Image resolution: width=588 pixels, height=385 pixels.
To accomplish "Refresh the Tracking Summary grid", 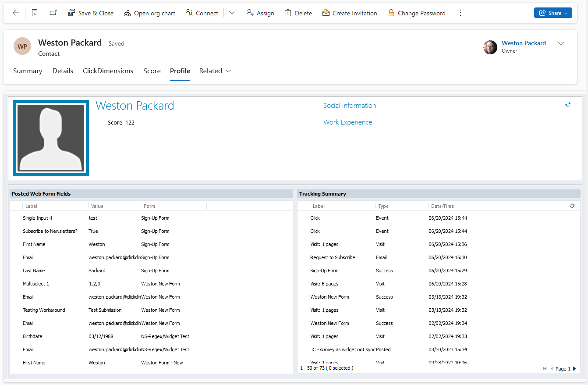I will pos(572,206).
